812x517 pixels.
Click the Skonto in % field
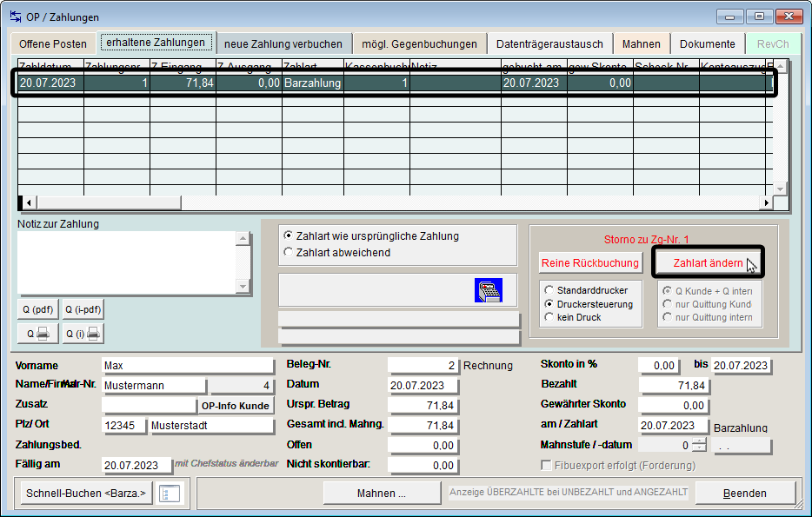[x=659, y=365]
